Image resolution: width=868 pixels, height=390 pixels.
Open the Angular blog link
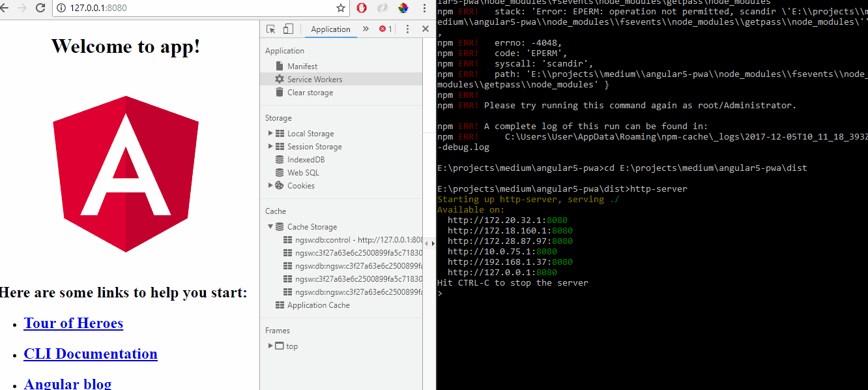coord(68,383)
